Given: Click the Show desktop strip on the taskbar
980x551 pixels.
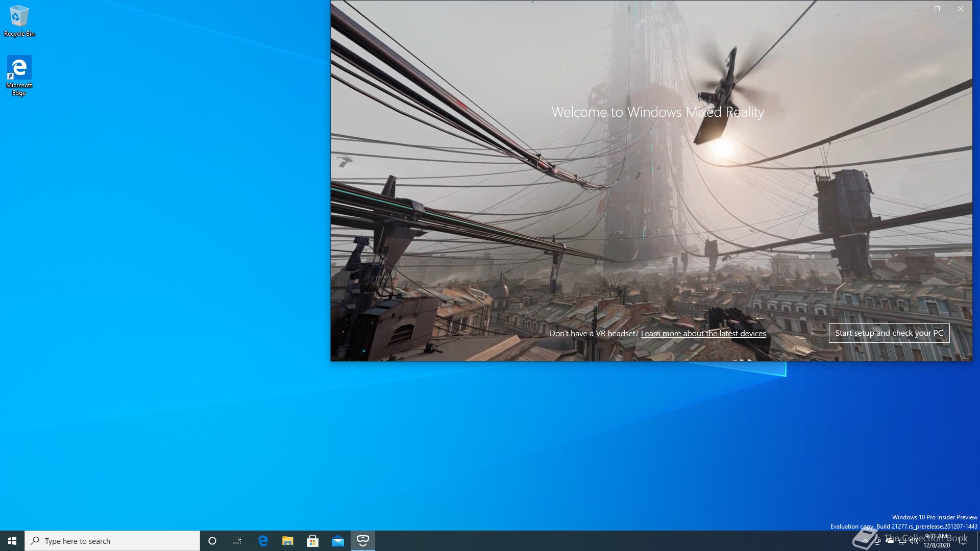Looking at the screenshot, I should tap(978, 541).
